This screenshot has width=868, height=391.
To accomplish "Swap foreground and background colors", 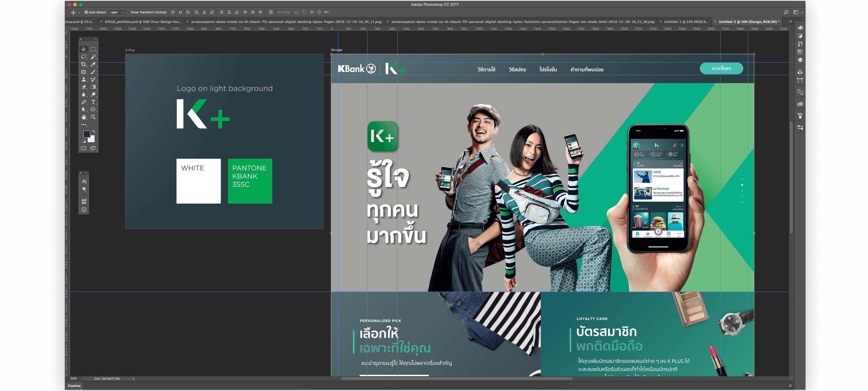I will 94,131.
